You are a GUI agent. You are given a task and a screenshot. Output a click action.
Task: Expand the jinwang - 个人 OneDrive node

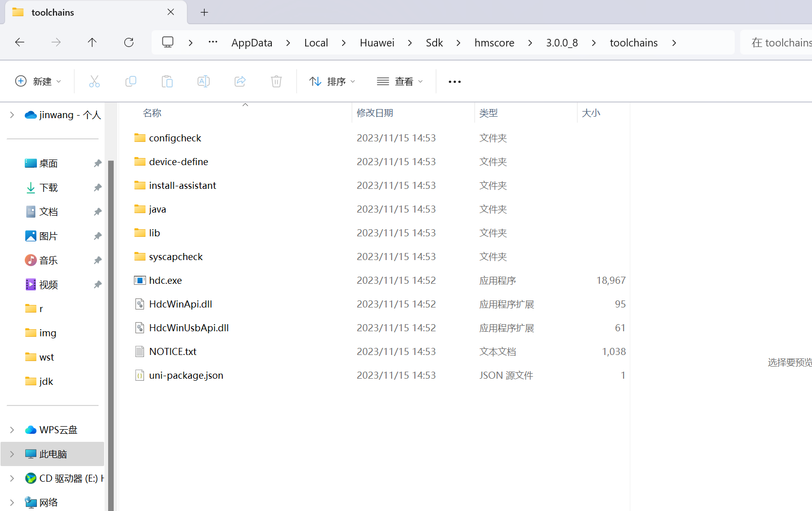coord(12,115)
